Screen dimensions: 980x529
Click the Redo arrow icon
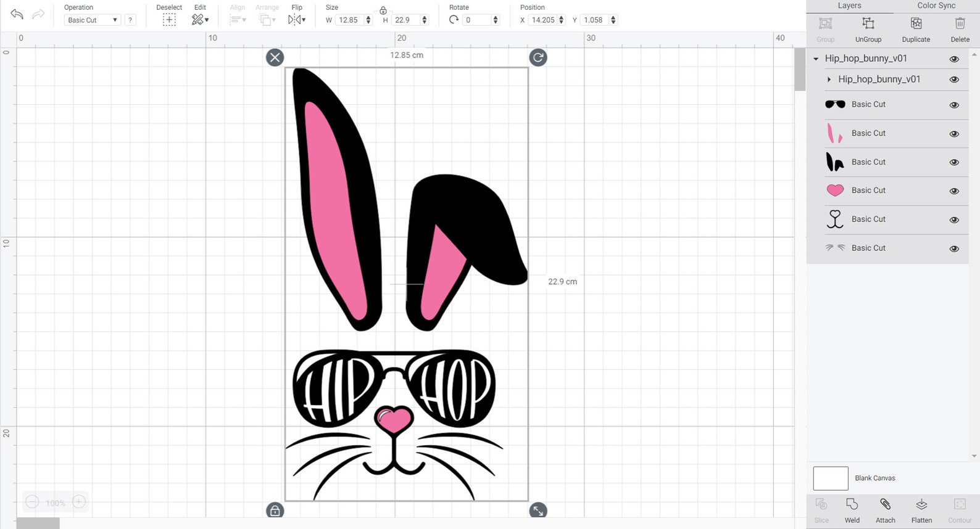38,14
